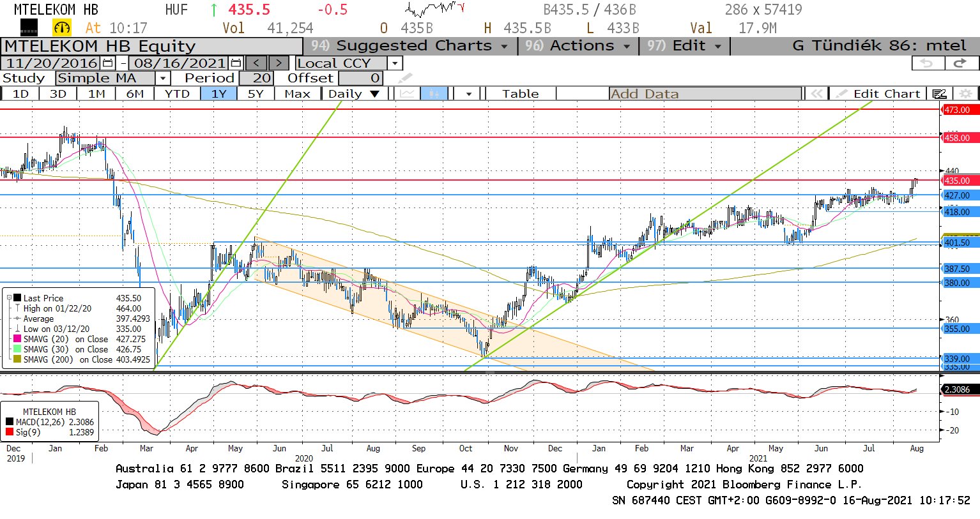The height and width of the screenshot is (519, 980).
Task: Select the 6M range tab
Action: tap(135, 94)
